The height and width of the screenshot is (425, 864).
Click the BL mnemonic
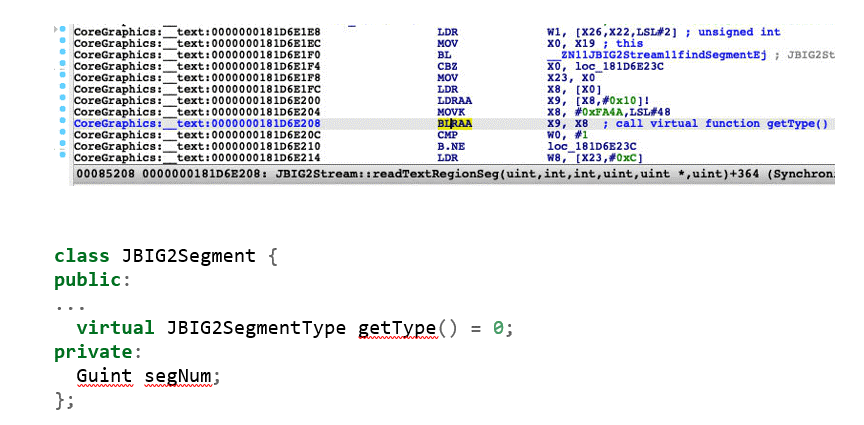tap(444, 55)
